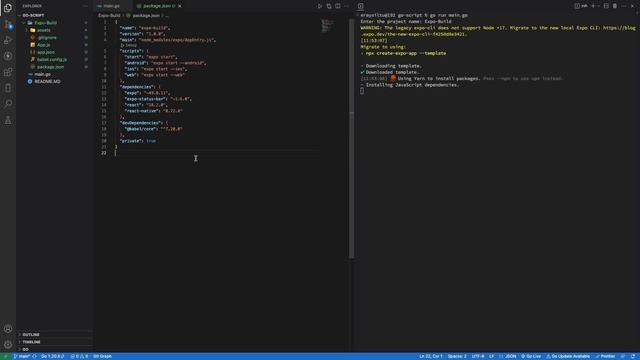This screenshot has width=640, height=360.
Task: Open the notifications bell in status bar
Action: tap(633, 356)
